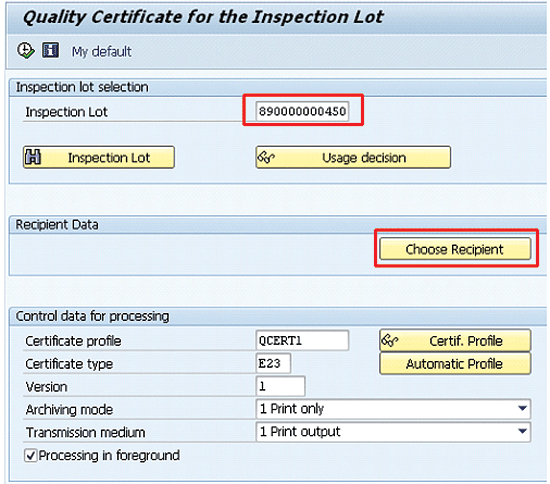Click the Inspection Lot search button
550x484 pixels.
pos(99,157)
